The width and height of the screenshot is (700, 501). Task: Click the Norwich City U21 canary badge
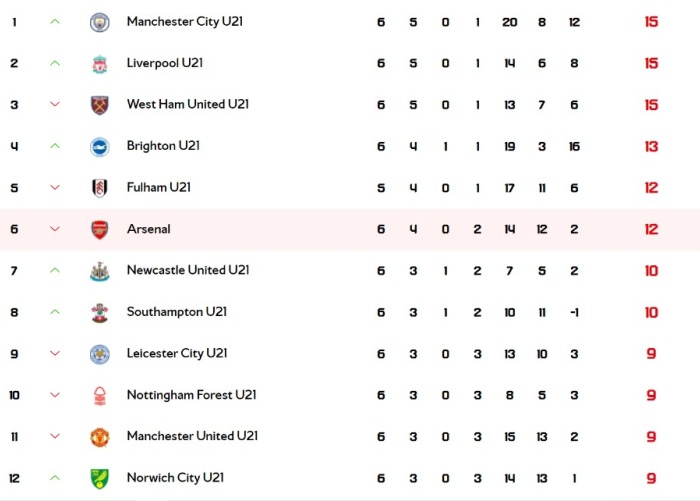pyautogui.click(x=100, y=479)
